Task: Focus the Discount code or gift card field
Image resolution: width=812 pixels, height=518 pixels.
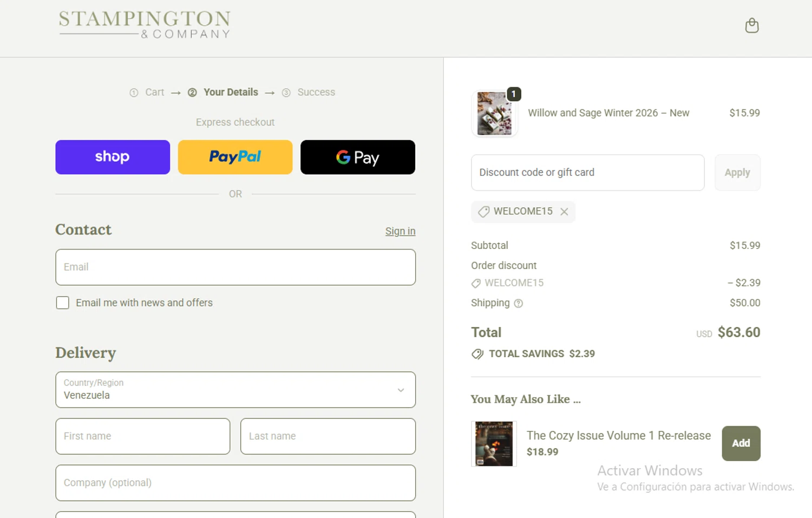Action: [x=588, y=173]
